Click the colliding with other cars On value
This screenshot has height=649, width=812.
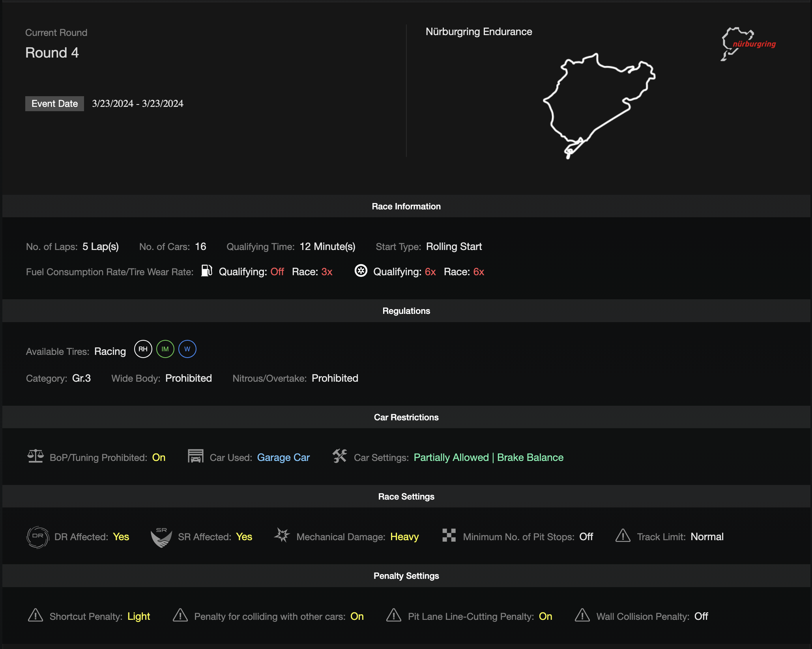coord(357,617)
